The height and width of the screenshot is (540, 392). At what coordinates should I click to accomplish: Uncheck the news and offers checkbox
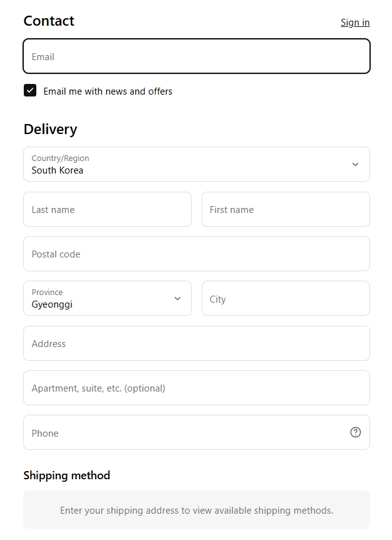(x=30, y=90)
